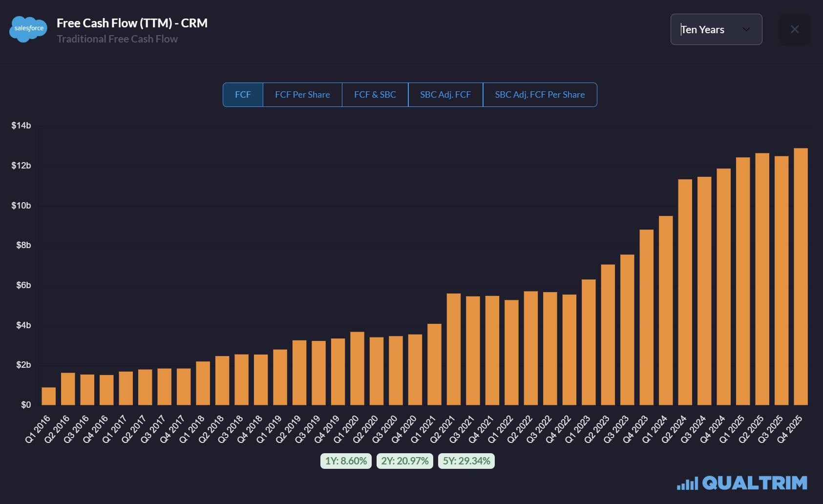Select the Q1 2021 bar

click(435, 364)
